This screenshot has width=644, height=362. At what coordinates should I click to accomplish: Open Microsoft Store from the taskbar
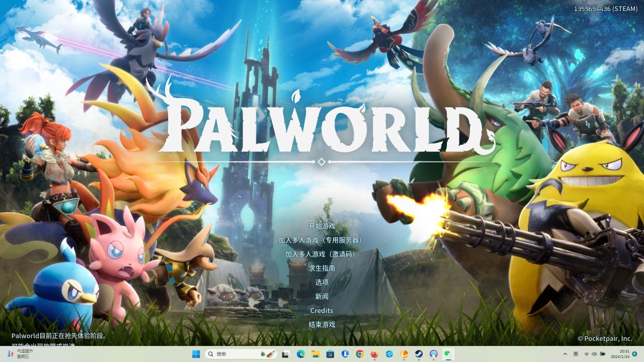330,354
